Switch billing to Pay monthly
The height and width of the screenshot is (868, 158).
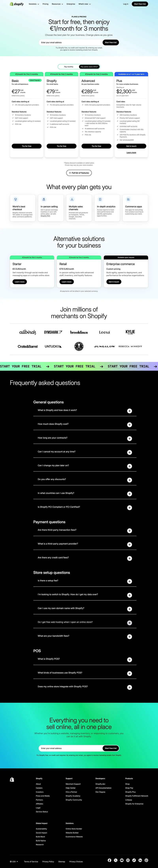point(69,67)
